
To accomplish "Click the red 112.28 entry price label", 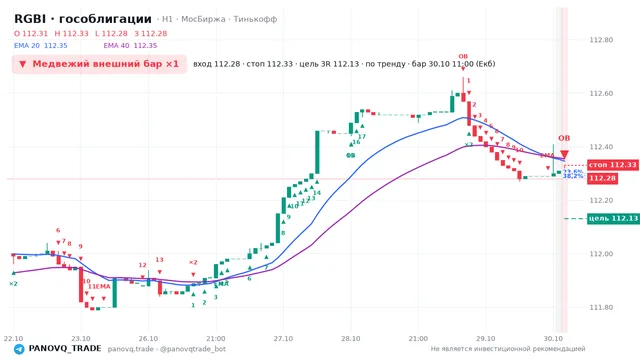I will [x=602, y=178].
